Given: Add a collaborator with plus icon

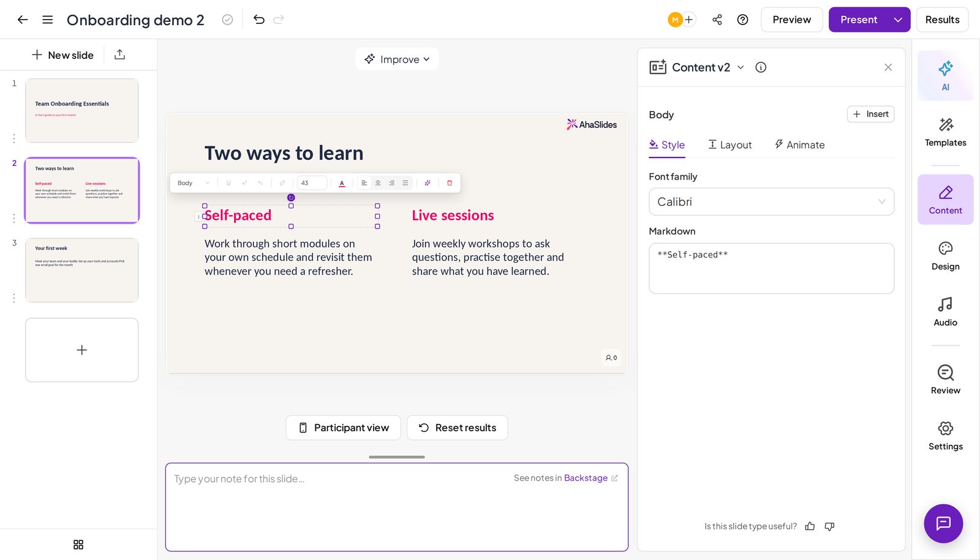Looking at the screenshot, I should click(689, 20).
